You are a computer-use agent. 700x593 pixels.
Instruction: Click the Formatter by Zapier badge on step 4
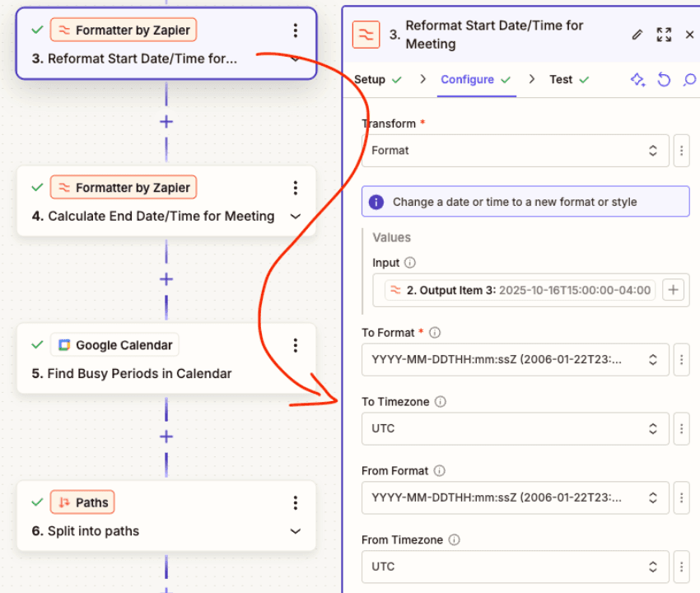click(x=123, y=187)
